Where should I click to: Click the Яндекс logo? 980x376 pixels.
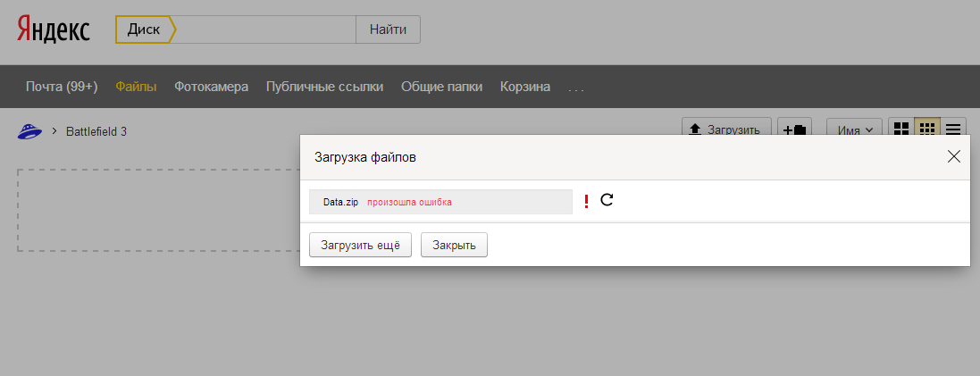point(54,30)
